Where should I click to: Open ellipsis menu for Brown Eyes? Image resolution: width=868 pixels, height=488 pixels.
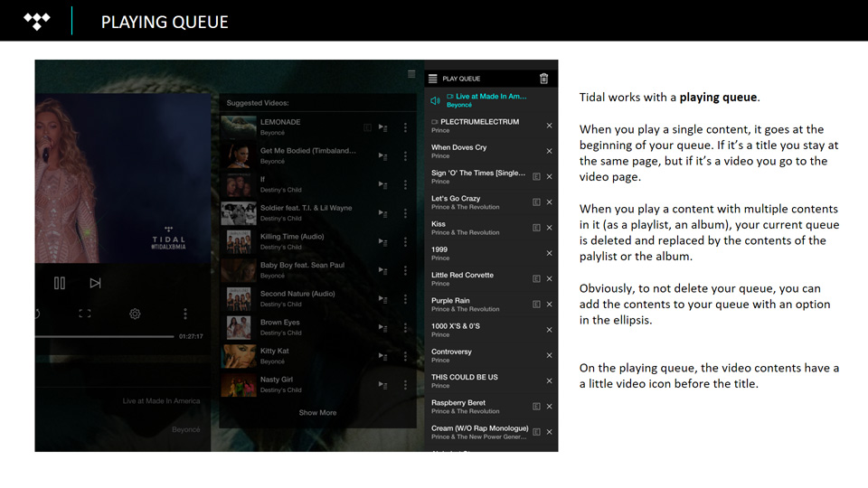[x=405, y=327]
